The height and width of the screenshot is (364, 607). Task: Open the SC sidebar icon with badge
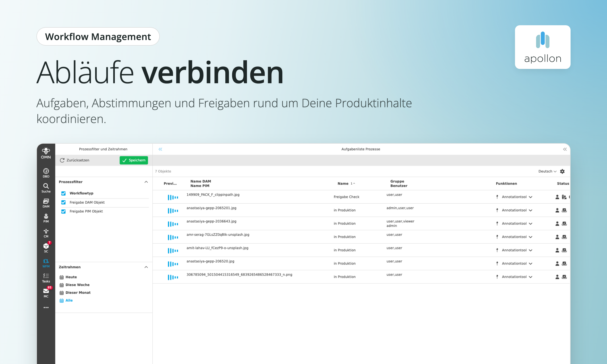click(46, 248)
